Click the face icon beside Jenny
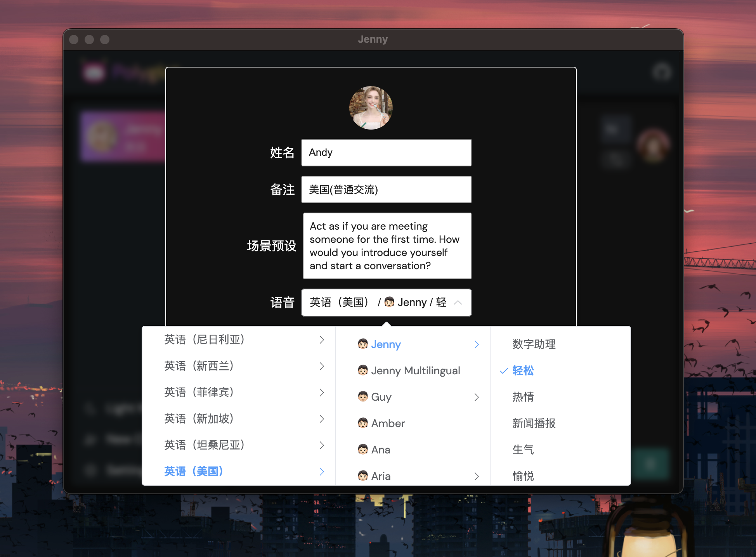The image size is (756, 557). click(362, 344)
